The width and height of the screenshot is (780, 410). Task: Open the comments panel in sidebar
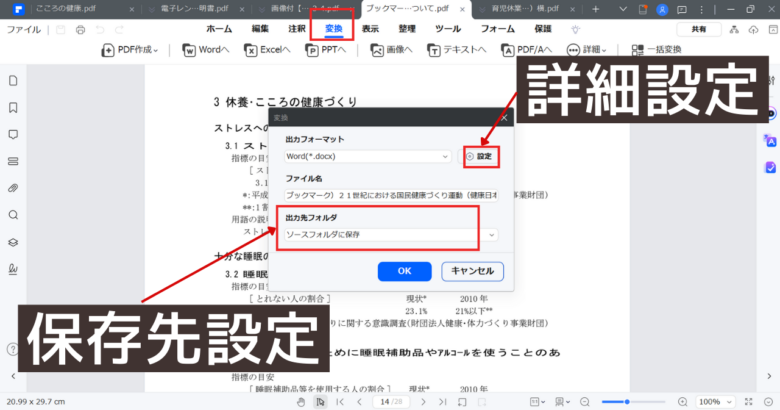[x=13, y=134]
